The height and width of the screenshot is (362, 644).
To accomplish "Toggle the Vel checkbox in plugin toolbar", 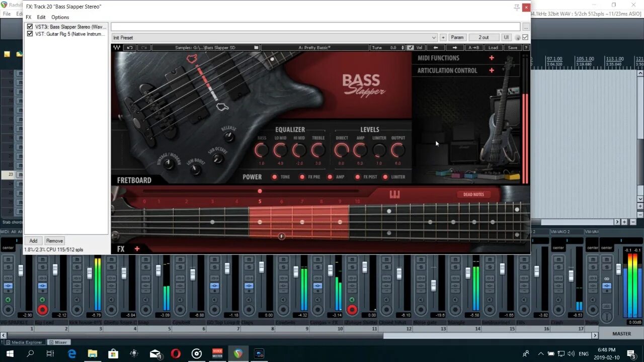I will 411,48.
